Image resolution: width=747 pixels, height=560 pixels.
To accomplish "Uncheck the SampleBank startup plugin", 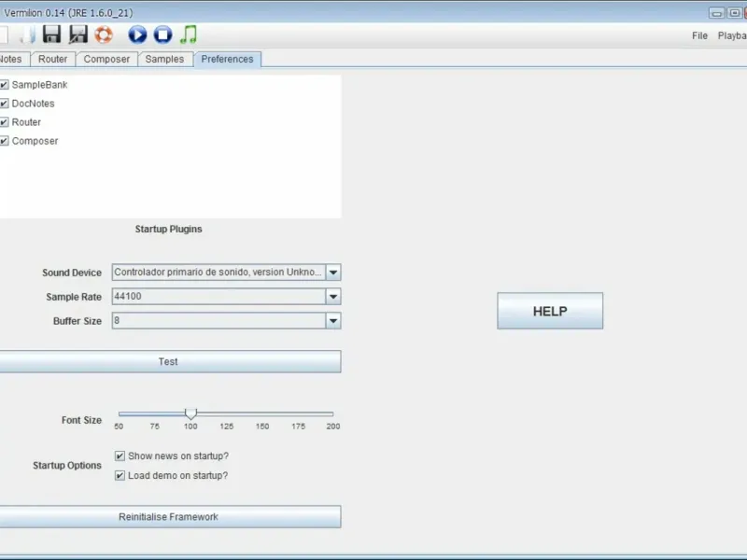I will [x=5, y=85].
